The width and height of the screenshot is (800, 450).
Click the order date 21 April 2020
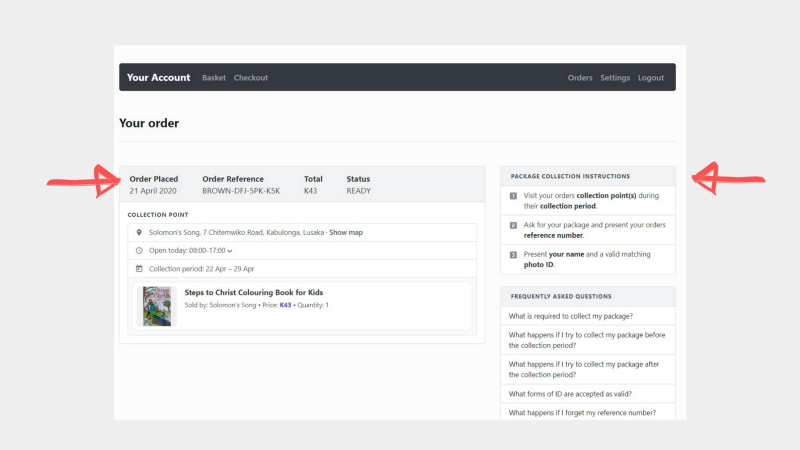tap(153, 191)
